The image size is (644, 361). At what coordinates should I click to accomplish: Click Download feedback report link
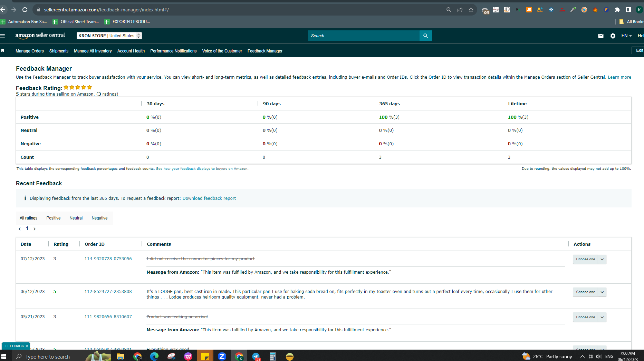click(x=209, y=198)
